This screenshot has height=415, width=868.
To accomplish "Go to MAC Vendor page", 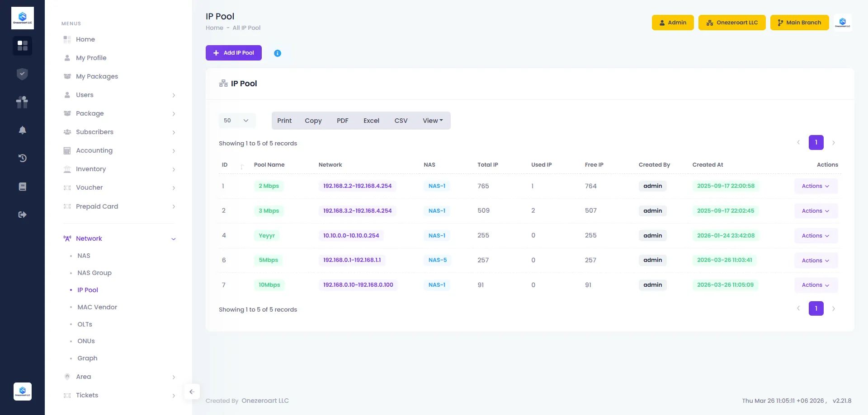I will (x=97, y=307).
